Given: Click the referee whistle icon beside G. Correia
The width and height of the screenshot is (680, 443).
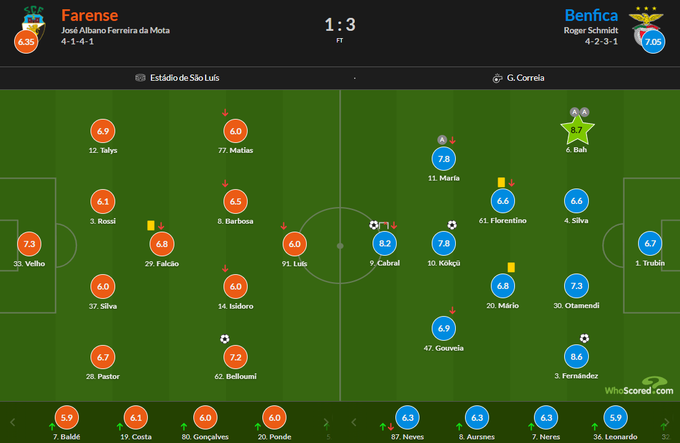Looking at the screenshot, I should [497, 77].
